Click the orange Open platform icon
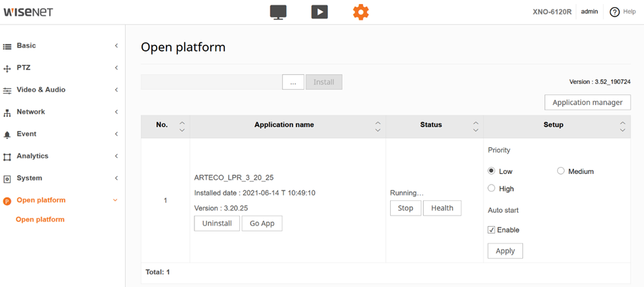 tap(7, 201)
